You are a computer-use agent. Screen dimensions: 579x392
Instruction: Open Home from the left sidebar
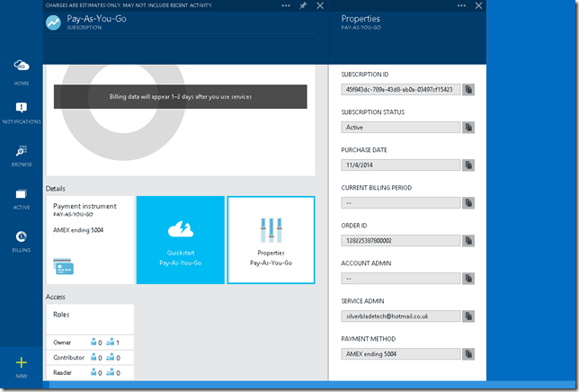coord(22,69)
